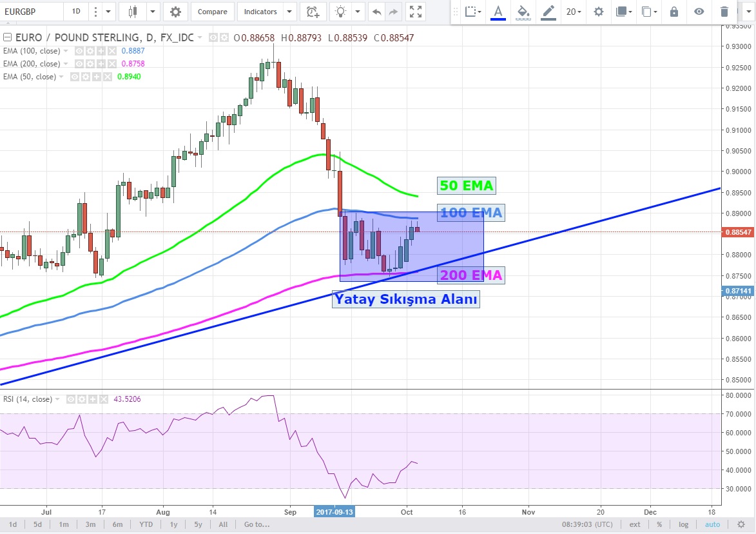The height and width of the screenshot is (534, 756).
Task: Hide the EMA (100, close) indicator
Action: click(x=80, y=51)
